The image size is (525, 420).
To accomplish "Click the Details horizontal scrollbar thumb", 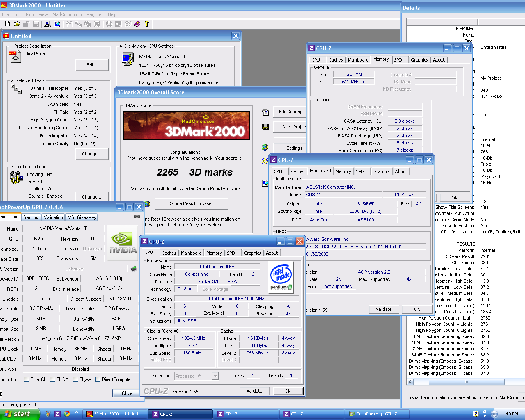I will [x=466, y=382].
